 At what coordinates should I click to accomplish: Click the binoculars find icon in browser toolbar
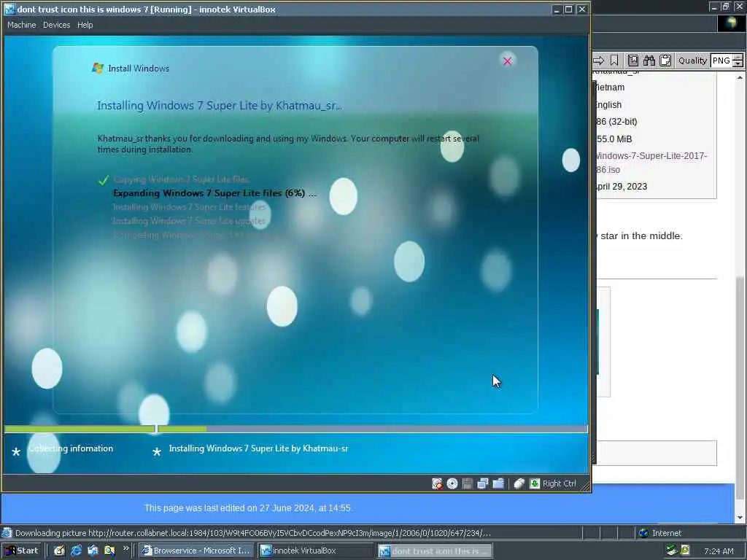coord(649,61)
